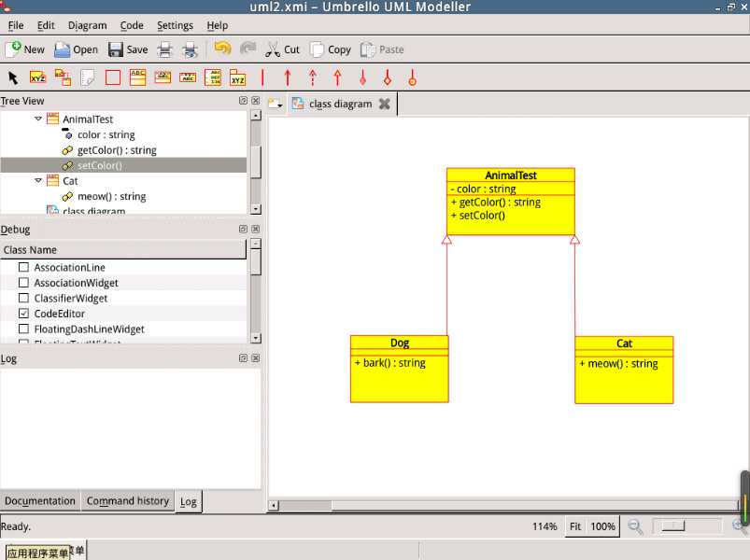This screenshot has width=750, height=560.
Task: Click Debug list scroll down arrow
Action: click(x=256, y=338)
